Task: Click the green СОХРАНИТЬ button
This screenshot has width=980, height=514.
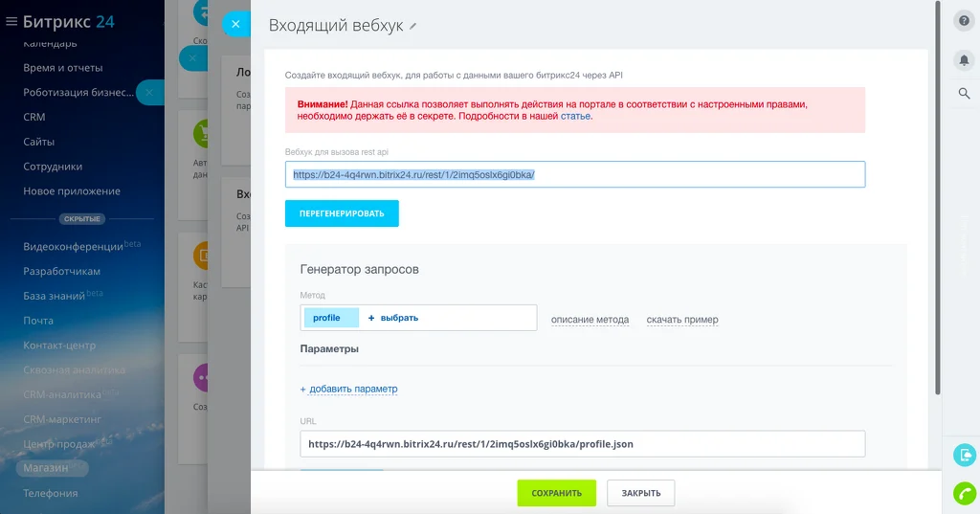Action: click(x=556, y=493)
